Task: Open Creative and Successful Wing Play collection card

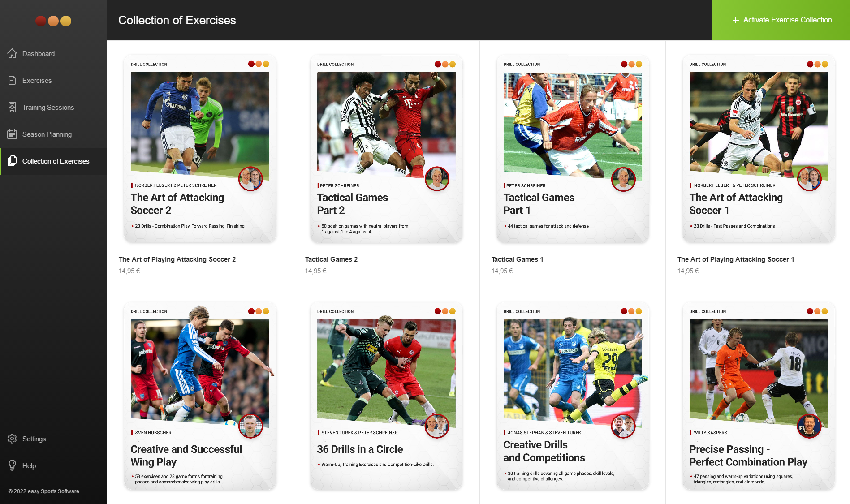Action: coord(200,396)
